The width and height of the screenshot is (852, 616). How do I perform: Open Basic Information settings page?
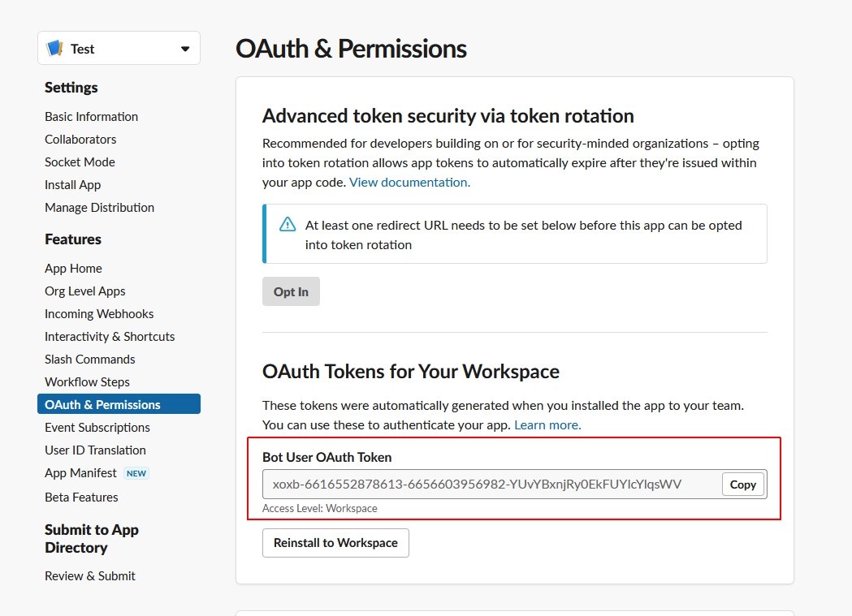pyautogui.click(x=91, y=117)
